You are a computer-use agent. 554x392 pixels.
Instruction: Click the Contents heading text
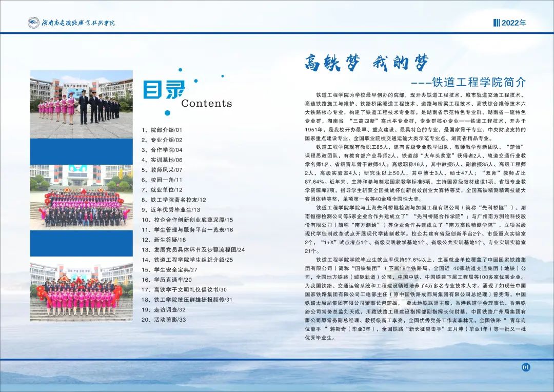(207, 103)
